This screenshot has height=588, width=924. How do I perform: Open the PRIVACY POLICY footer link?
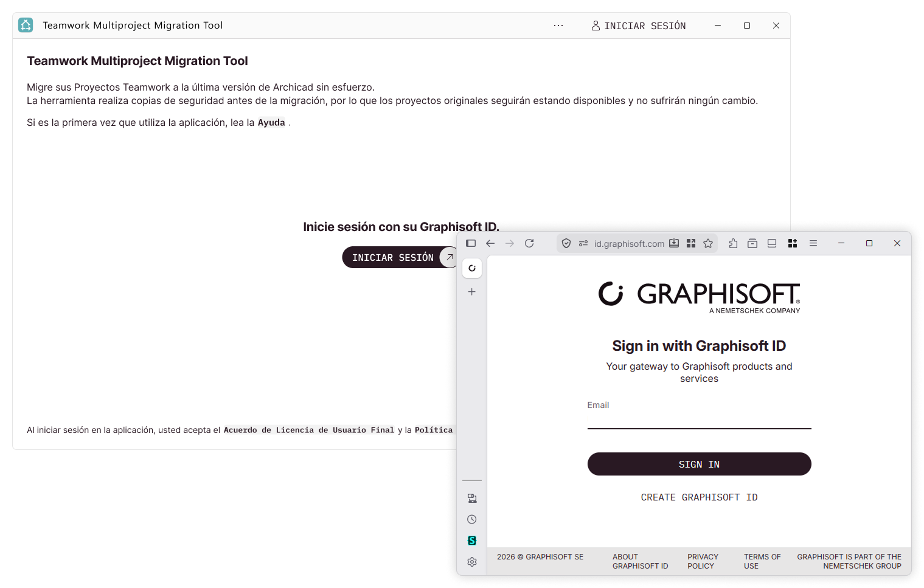tap(703, 561)
